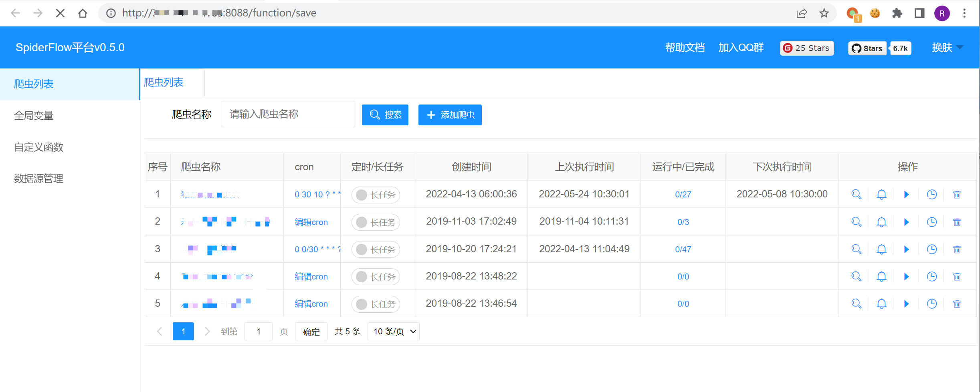Open the Chrome three-dot menu
This screenshot has height=392, width=980.
click(x=964, y=13)
